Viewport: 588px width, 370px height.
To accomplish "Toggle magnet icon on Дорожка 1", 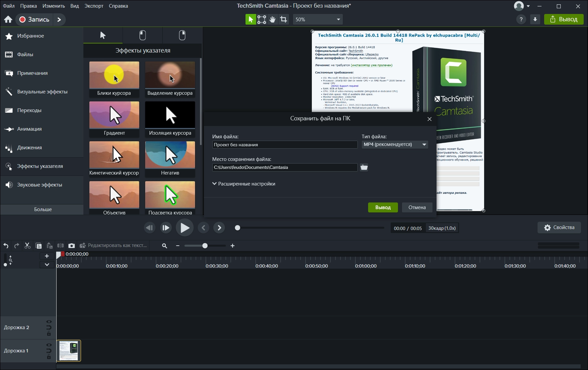I will pos(49,351).
